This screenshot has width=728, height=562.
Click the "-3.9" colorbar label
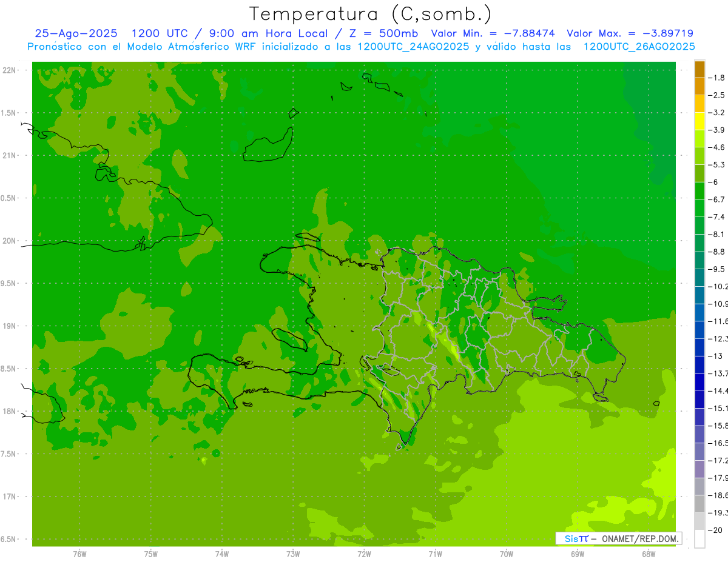[x=717, y=130]
